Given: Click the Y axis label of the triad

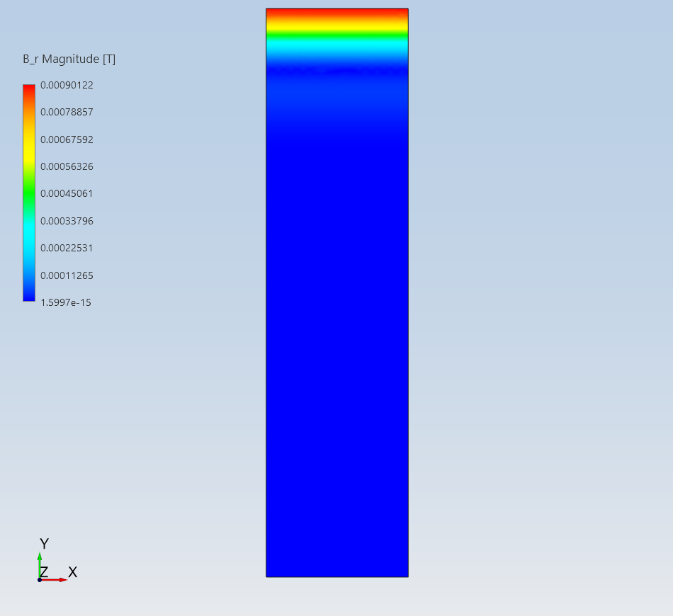Looking at the screenshot, I should click(x=44, y=544).
